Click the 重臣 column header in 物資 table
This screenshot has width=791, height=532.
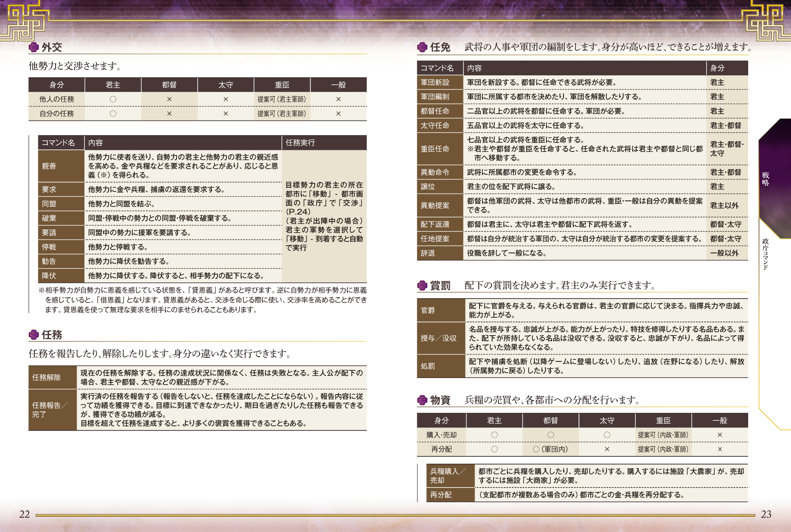pyautogui.click(x=663, y=420)
